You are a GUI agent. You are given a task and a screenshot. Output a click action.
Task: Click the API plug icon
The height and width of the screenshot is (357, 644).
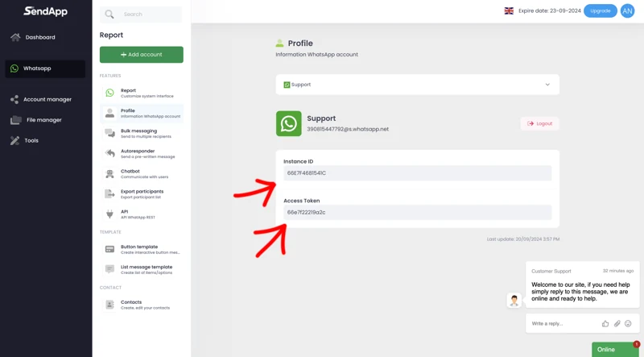coord(109,214)
